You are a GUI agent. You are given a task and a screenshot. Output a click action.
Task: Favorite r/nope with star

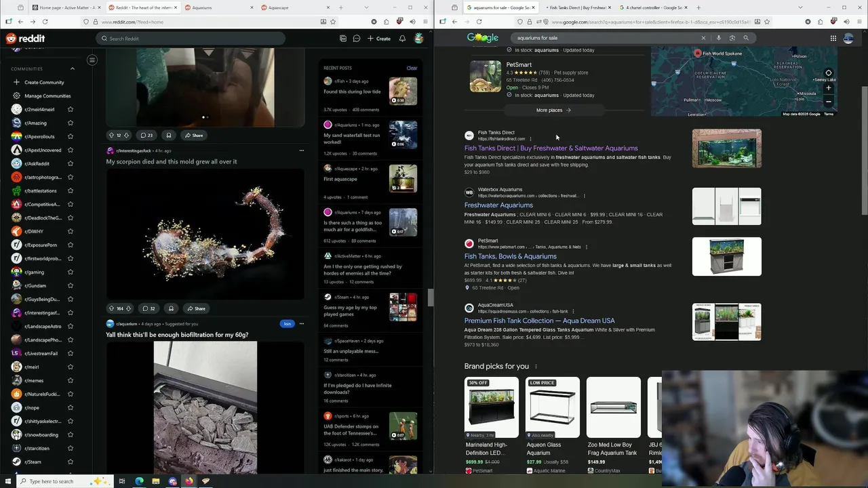click(70, 407)
